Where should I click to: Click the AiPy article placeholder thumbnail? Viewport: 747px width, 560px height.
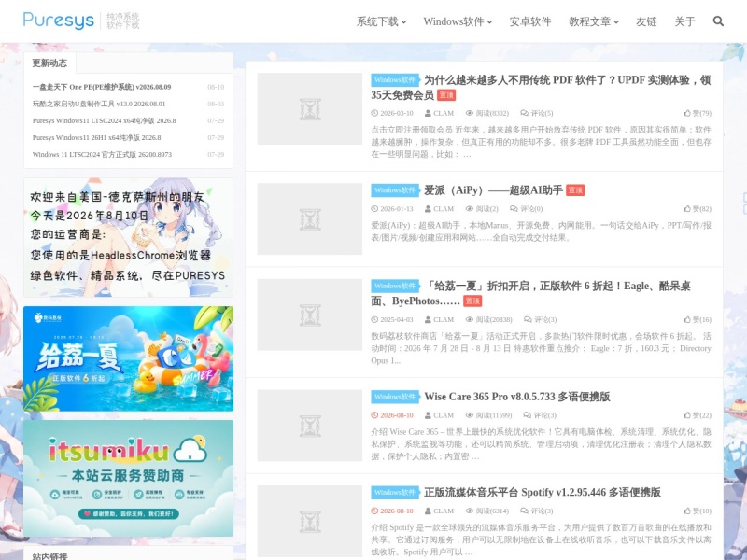(x=310, y=218)
